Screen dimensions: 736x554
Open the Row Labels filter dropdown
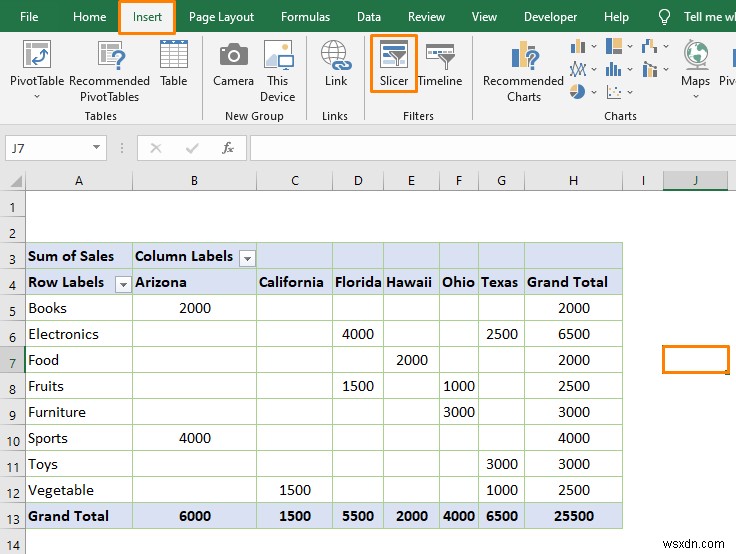click(x=123, y=284)
